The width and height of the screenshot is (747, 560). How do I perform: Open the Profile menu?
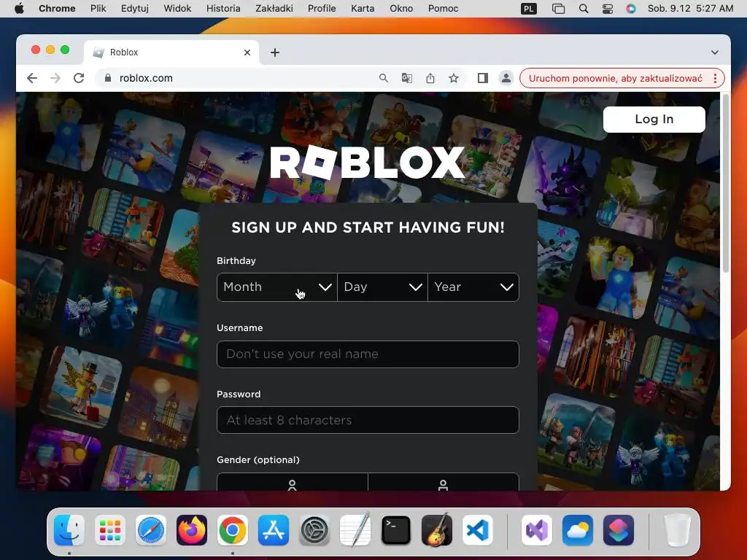pyautogui.click(x=322, y=9)
